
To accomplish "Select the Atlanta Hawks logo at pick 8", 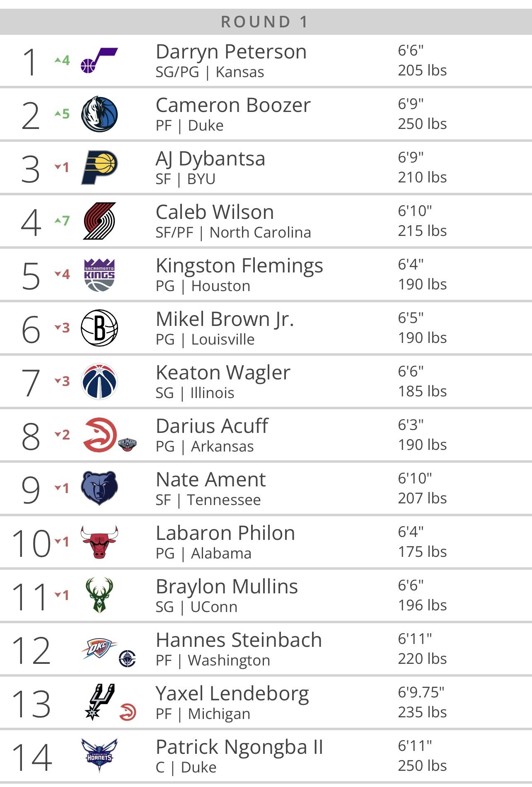I will pos(100,435).
